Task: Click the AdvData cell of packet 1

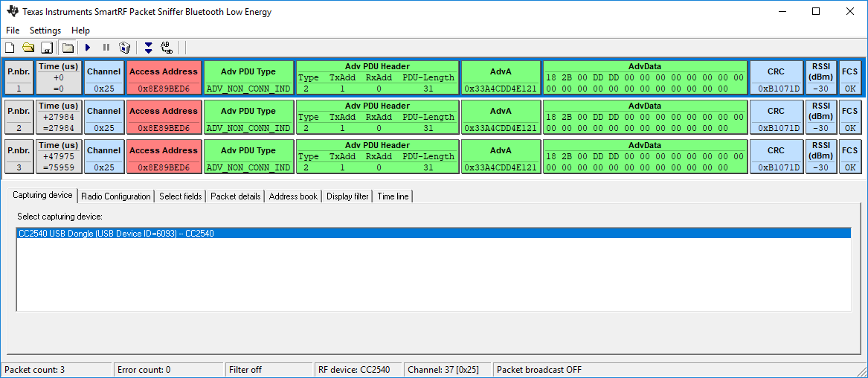Action: click(x=645, y=78)
